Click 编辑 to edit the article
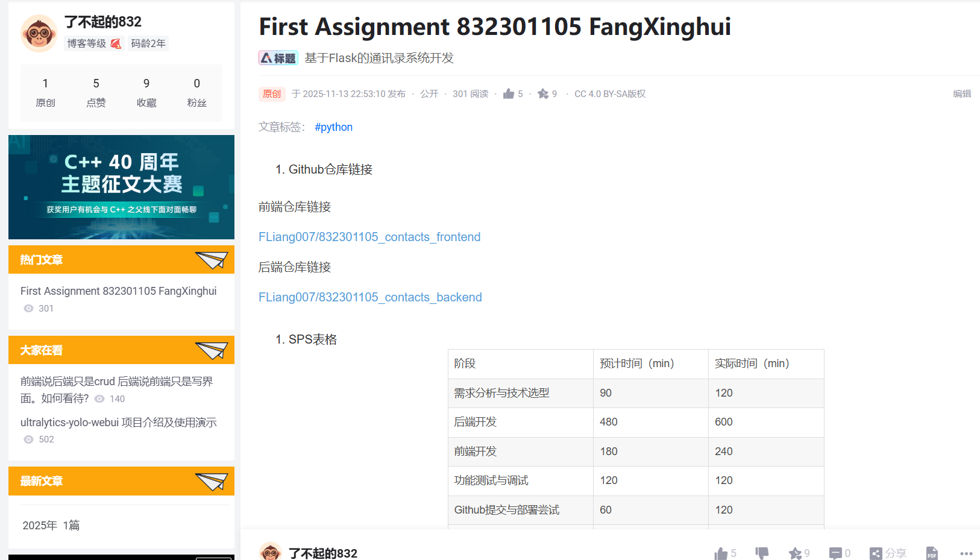 pos(962,93)
